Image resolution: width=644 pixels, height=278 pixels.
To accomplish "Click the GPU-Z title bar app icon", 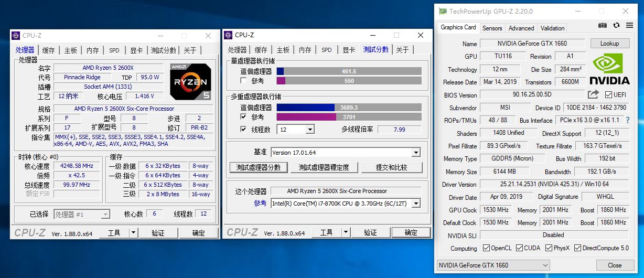I will click(x=443, y=11).
